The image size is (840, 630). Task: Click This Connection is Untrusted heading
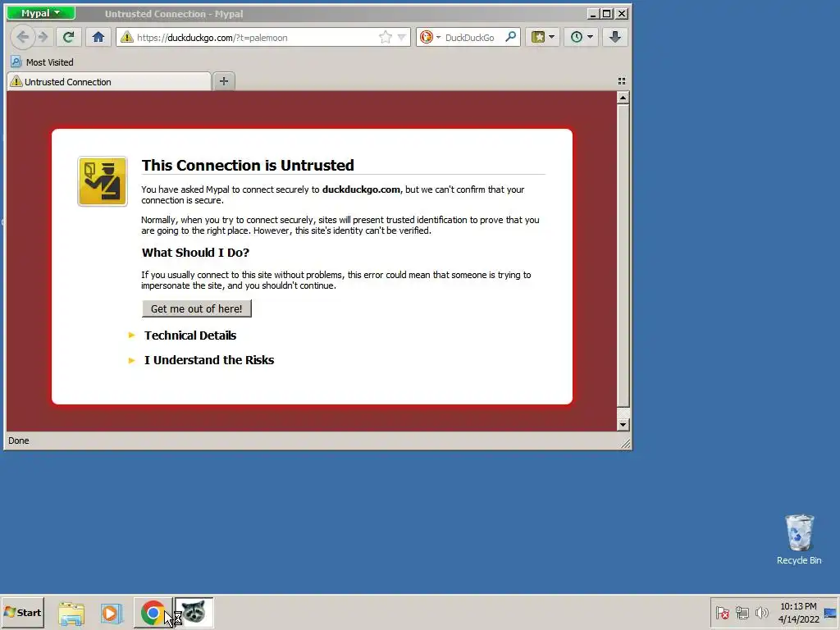(248, 165)
